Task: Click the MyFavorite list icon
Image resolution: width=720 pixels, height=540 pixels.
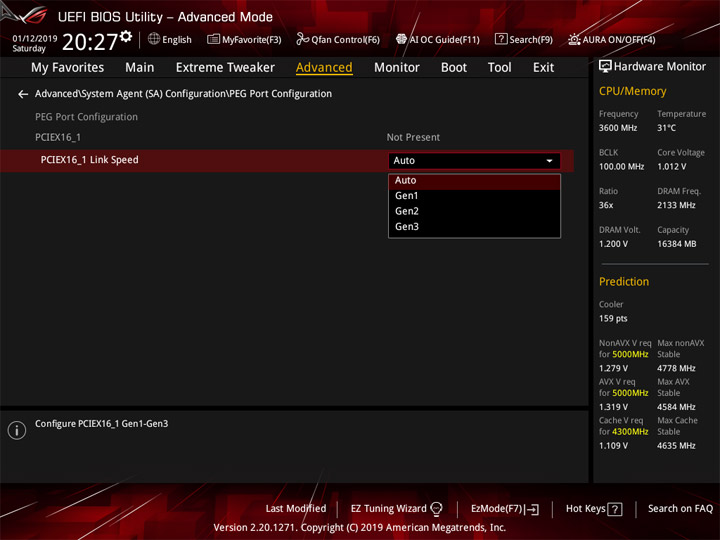Action: pos(213,39)
